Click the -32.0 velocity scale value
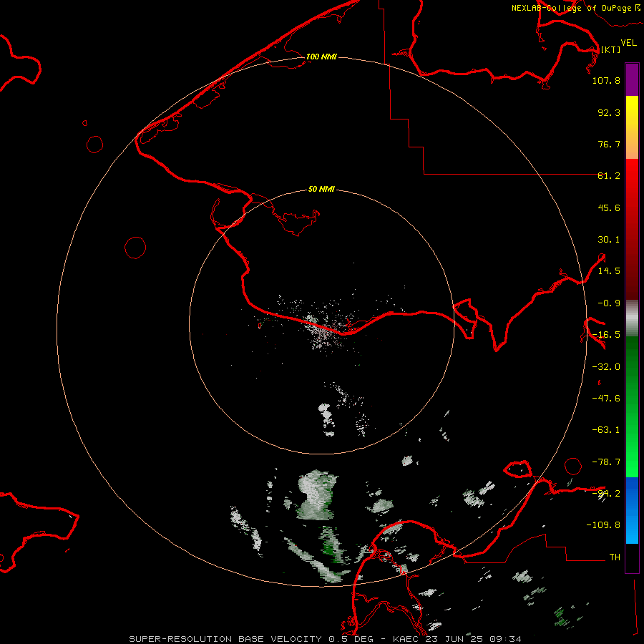644x644 pixels. 606,367
